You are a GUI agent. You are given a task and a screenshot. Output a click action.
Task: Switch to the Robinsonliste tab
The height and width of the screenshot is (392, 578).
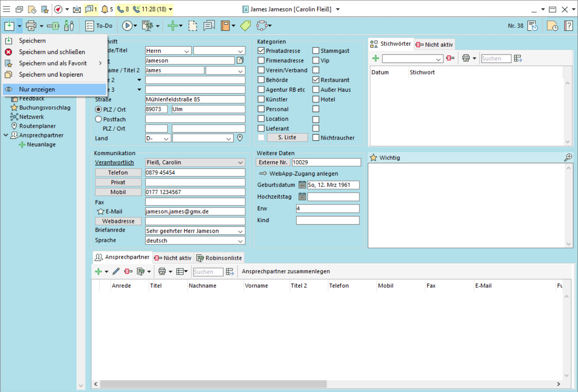point(219,258)
